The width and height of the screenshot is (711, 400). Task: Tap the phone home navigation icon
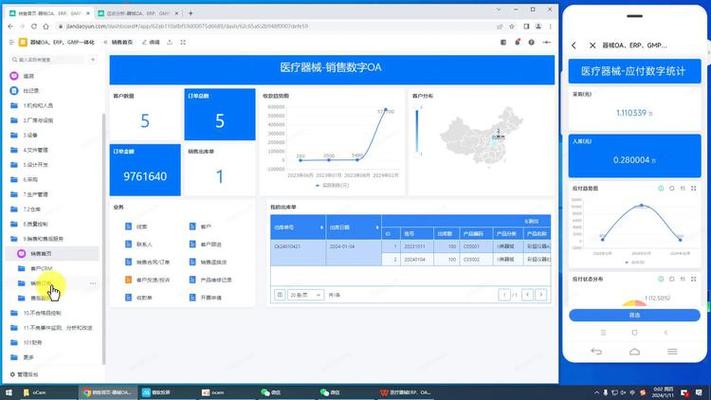point(634,351)
